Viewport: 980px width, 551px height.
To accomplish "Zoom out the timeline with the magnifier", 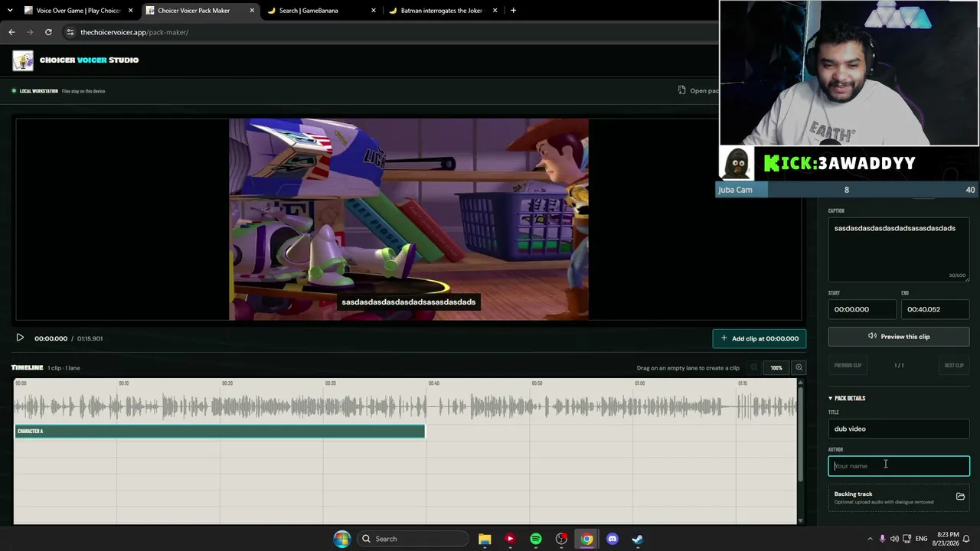I will pyautogui.click(x=754, y=368).
